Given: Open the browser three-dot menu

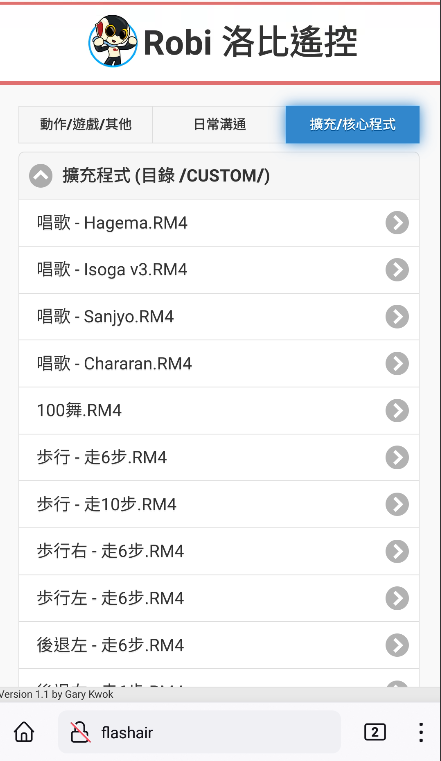Looking at the screenshot, I should [x=421, y=732].
